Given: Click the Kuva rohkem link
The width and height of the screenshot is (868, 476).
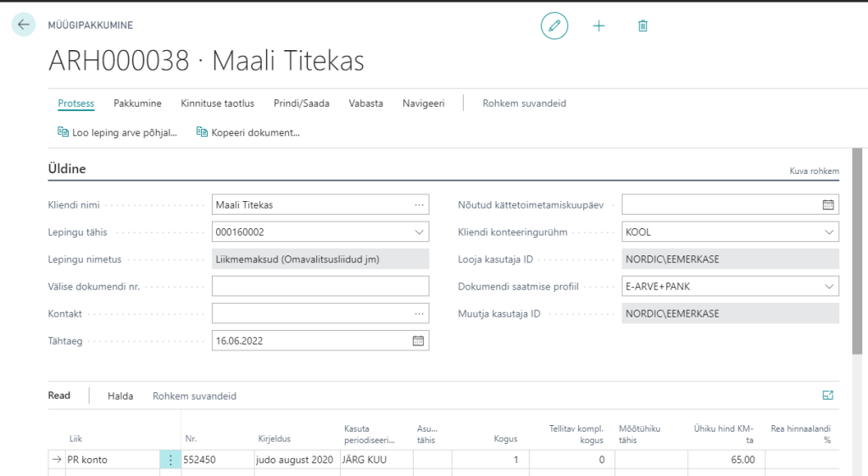Looking at the screenshot, I should pyautogui.click(x=814, y=171).
